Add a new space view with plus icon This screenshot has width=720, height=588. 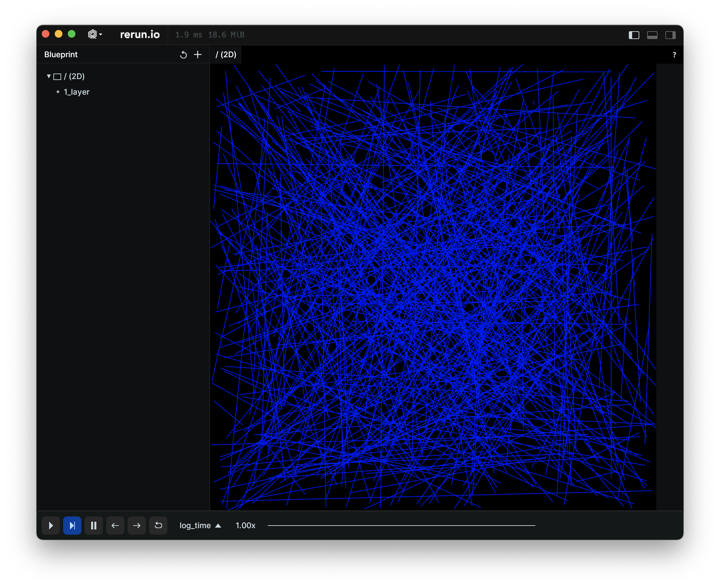click(198, 55)
